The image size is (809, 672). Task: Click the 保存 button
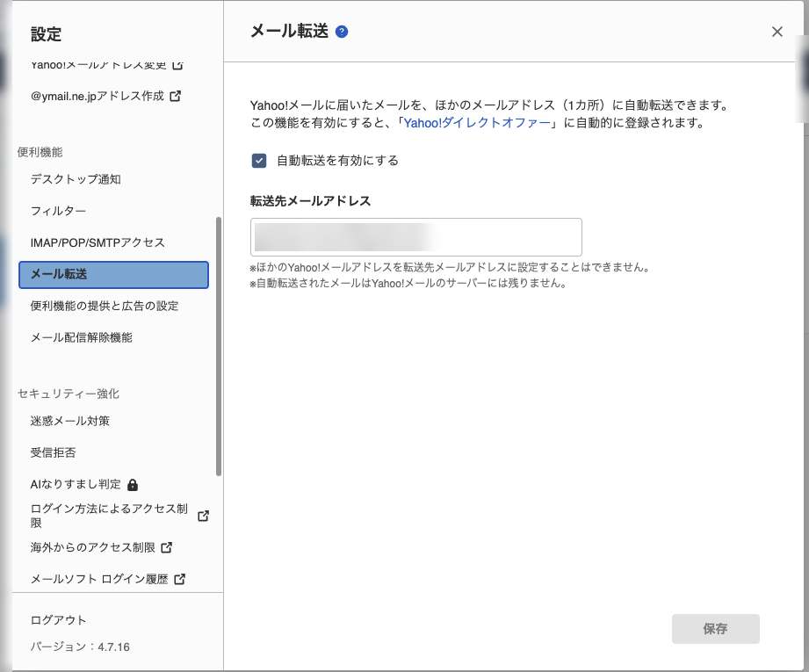pyautogui.click(x=716, y=629)
